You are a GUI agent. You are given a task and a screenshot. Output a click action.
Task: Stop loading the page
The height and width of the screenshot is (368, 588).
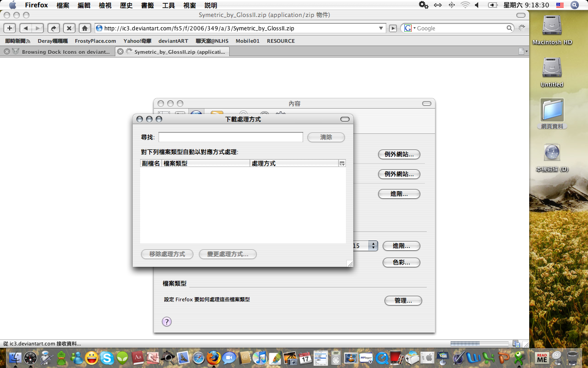[x=69, y=28]
